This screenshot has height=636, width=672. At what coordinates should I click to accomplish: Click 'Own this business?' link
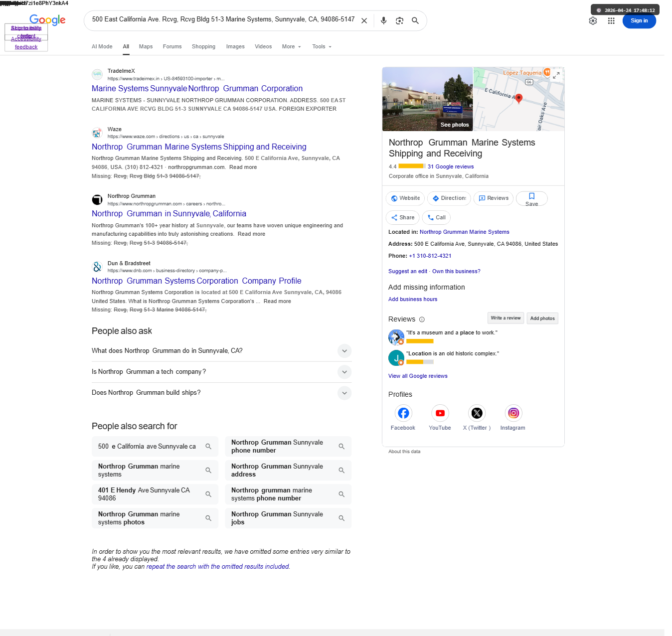(456, 272)
